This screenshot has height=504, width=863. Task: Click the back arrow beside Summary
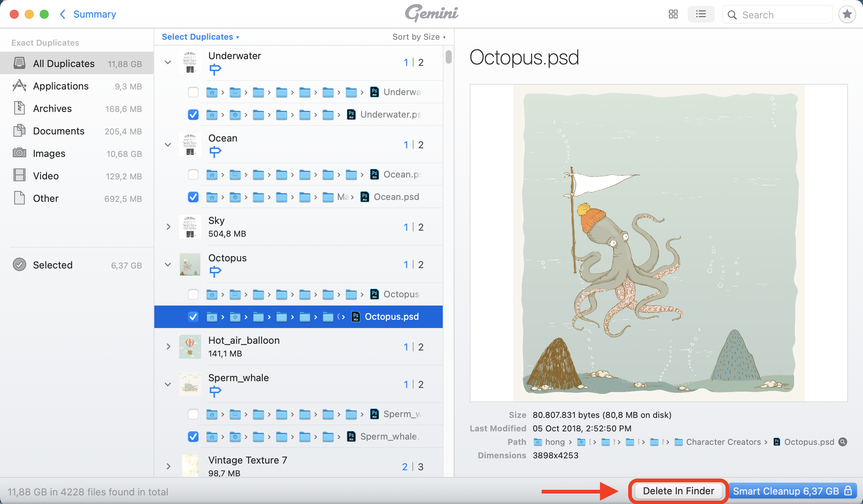tap(63, 14)
